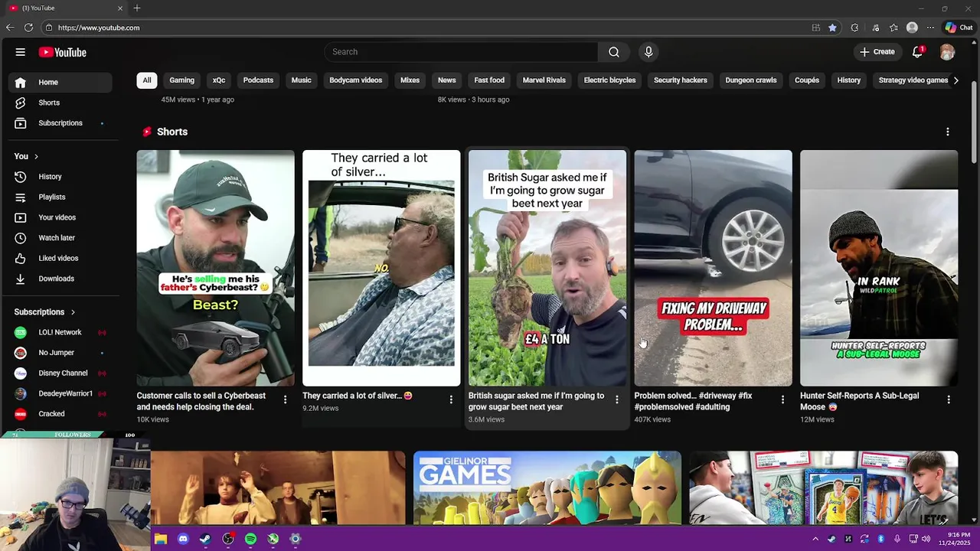Select the Gaming filter chip

(x=181, y=80)
